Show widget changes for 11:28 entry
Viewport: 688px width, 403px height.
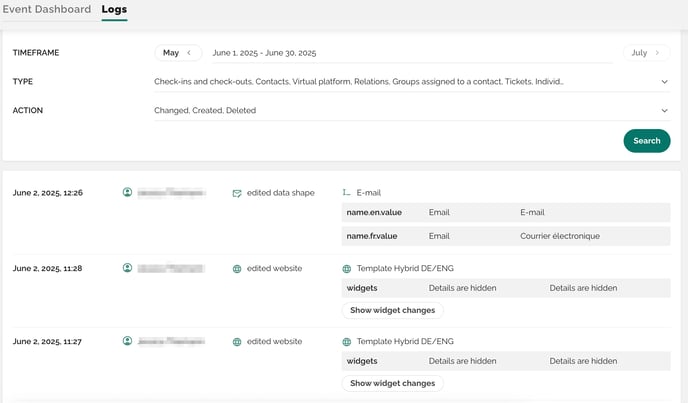392,310
